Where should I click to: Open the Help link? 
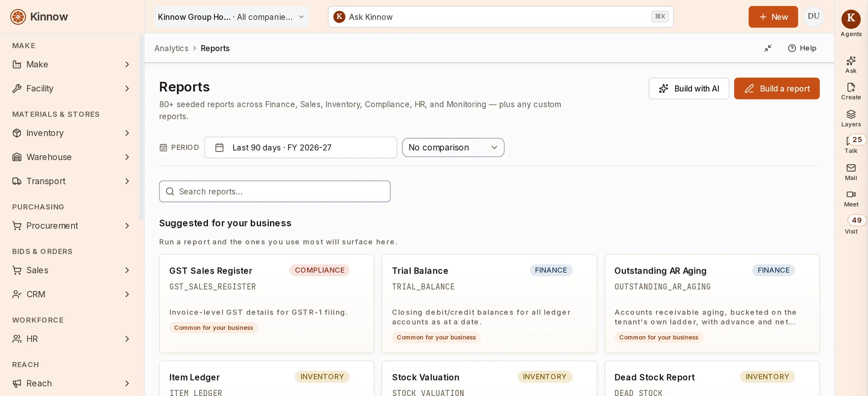[x=802, y=48]
